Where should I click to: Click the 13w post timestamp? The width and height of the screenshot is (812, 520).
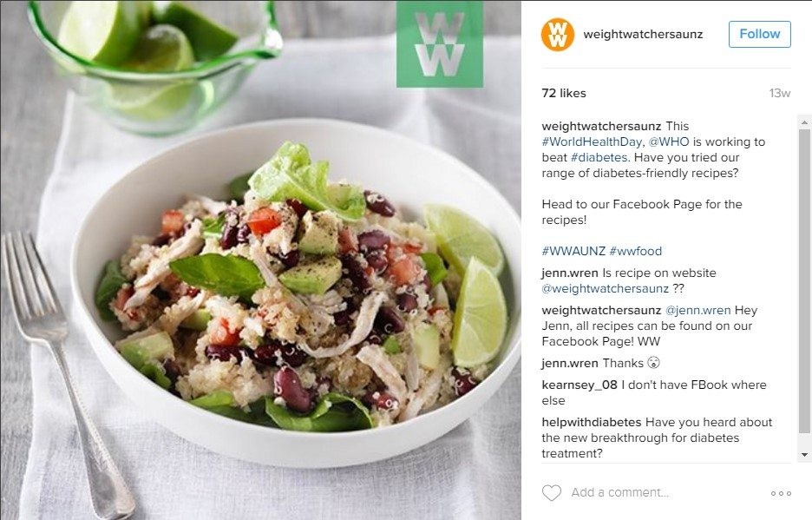(779, 93)
